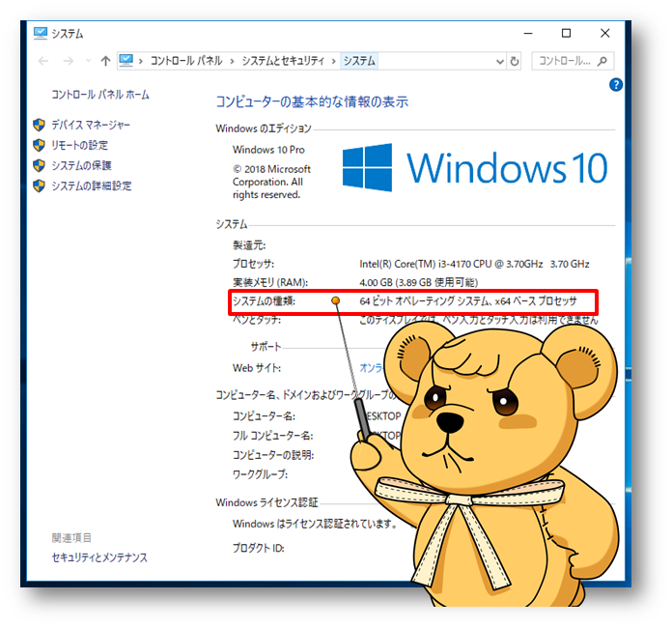Image resolution: width=672 pixels, height=628 pixels.
Task: Click the 'プロダクト ID:' label
Action: [259, 548]
